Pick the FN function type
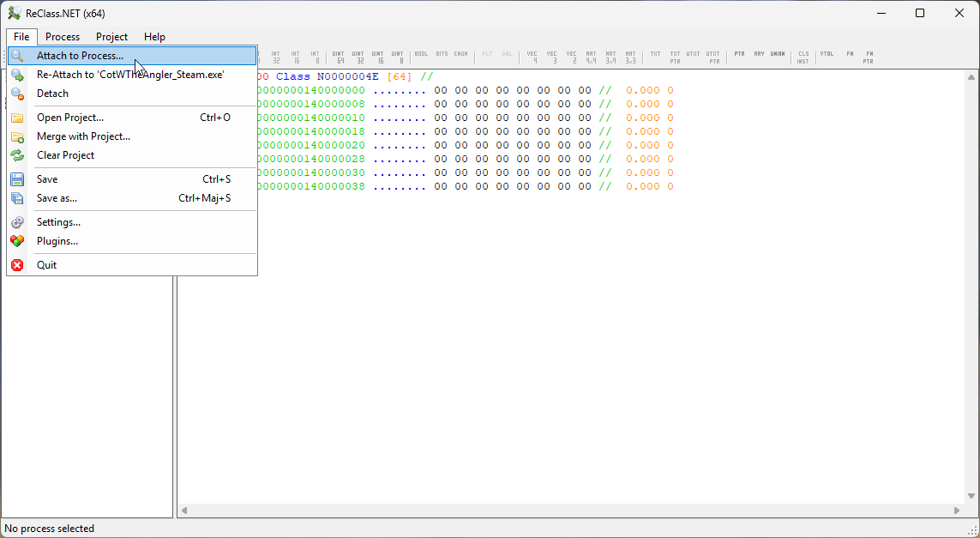This screenshot has width=980, height=538. [850, 54]
